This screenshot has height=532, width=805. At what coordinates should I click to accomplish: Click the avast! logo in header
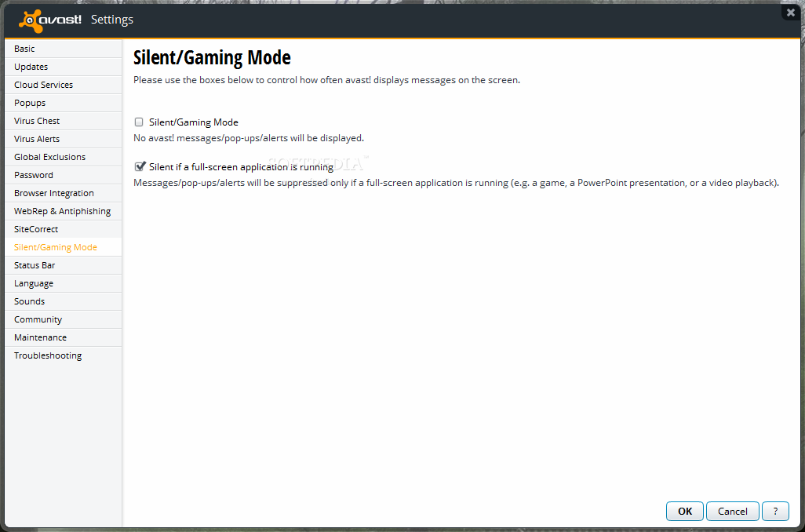pyautogui.click(x=49, y=20)
